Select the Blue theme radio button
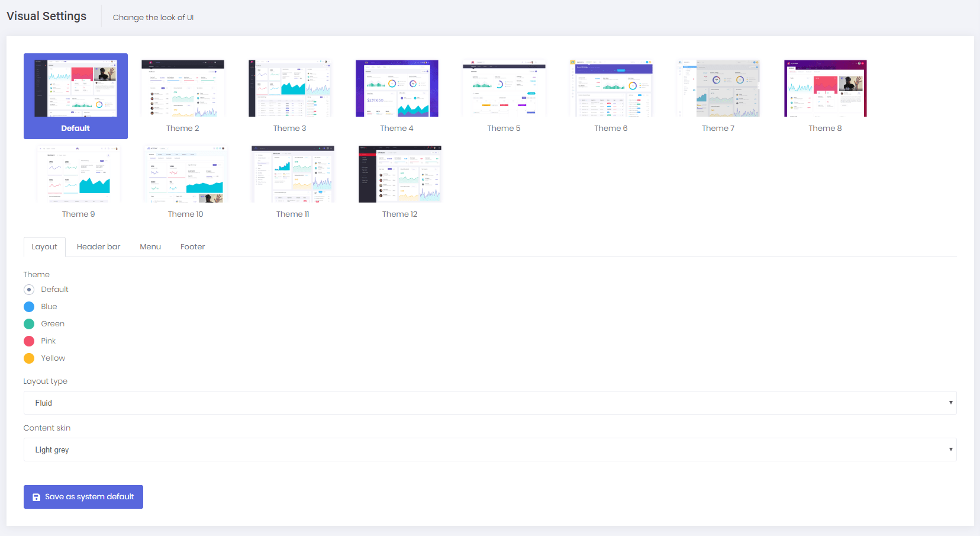The width and height of the screenshot is (980, 536). pos(29,306)
